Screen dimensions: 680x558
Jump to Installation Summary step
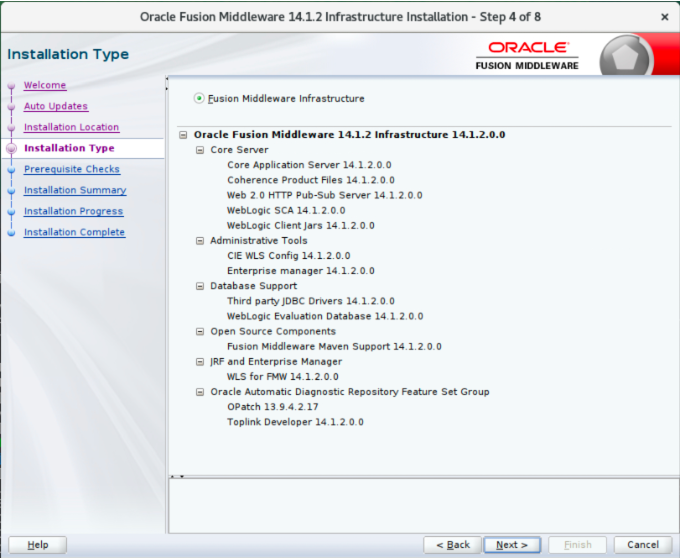pyautogui.click(x=75, y=190)
